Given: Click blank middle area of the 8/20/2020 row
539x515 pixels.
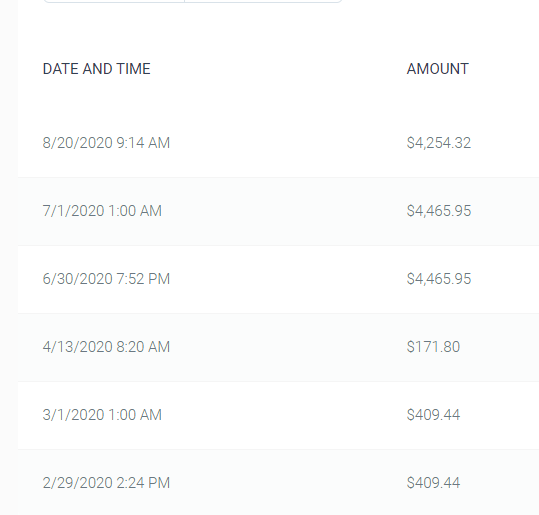Looking at the screenshot, I should (288, 143).
